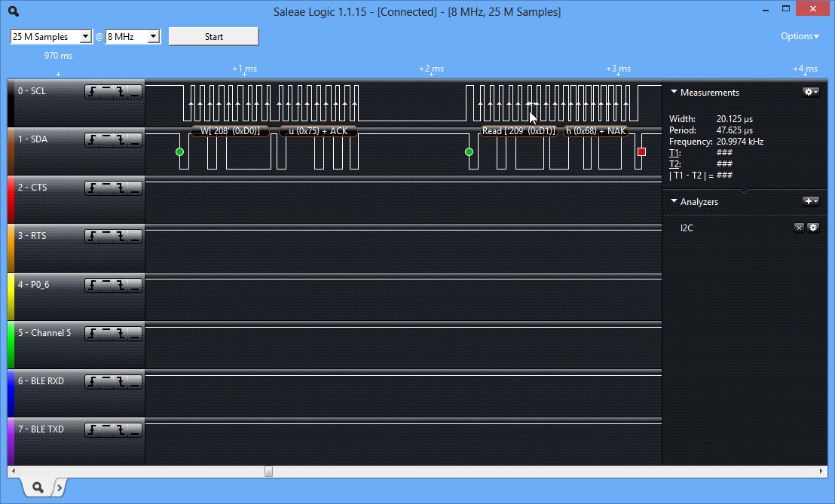
Task: Set low level trigger on BLE TXD
Action: tap(135, 430)
